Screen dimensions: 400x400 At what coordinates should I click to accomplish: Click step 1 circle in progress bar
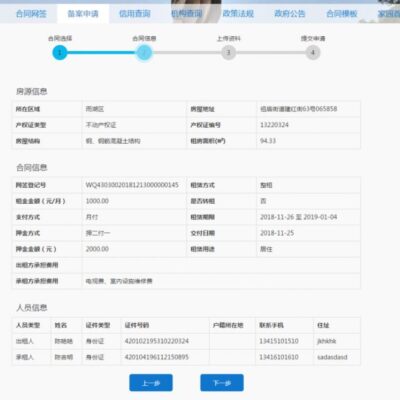pyautogui.click(x=60, y=52)
